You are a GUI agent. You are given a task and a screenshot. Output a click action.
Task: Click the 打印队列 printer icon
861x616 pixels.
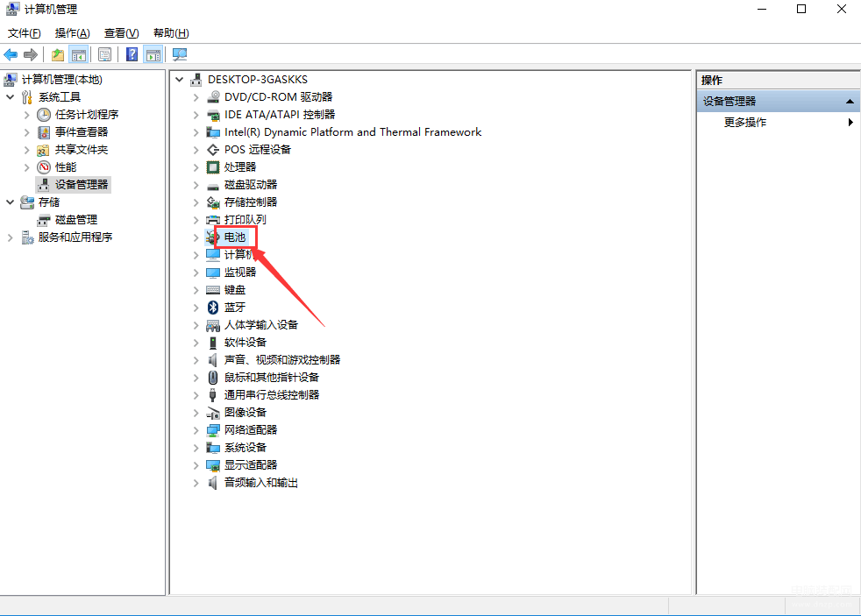coord(213,220)
